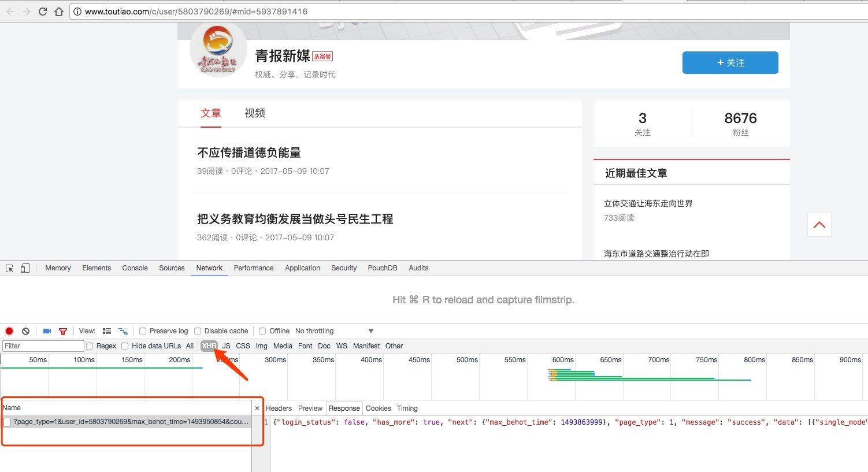View the 3 关注 following count
868x472 pixels.
pyautogui.click(x=643, y=124)
